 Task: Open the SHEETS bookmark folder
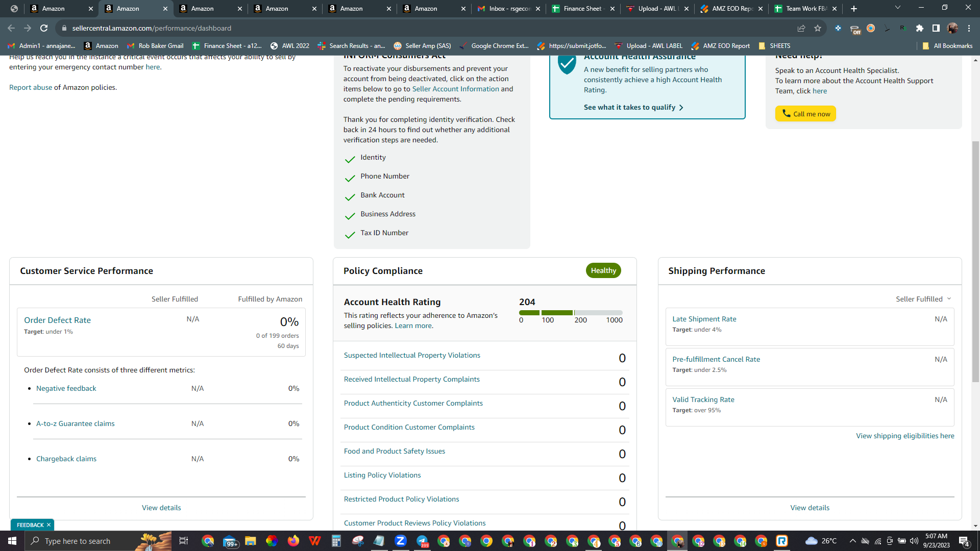(x=774, y=46)
